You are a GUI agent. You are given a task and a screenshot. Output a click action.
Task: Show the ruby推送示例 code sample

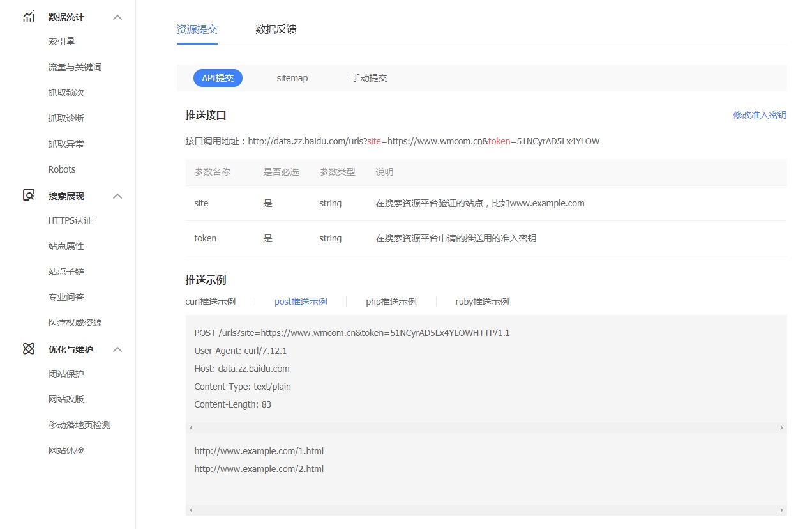click(x=482, y=302)
